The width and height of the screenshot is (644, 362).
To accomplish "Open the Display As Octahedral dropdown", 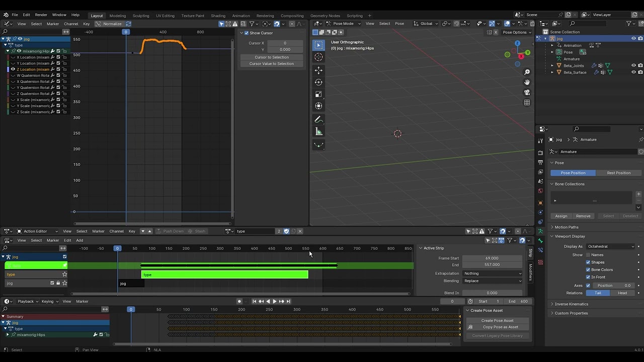I will pos(611,247).
